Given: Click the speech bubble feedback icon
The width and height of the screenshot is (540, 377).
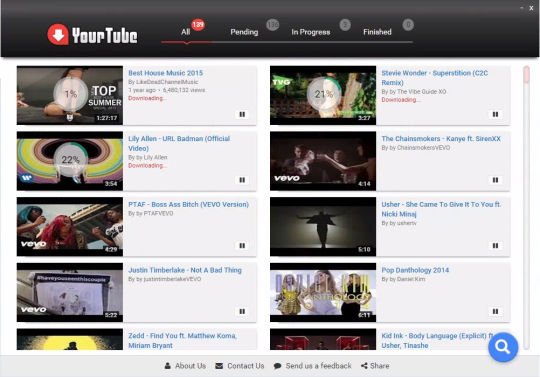Looking at the screenshot, I should point(277,366).
